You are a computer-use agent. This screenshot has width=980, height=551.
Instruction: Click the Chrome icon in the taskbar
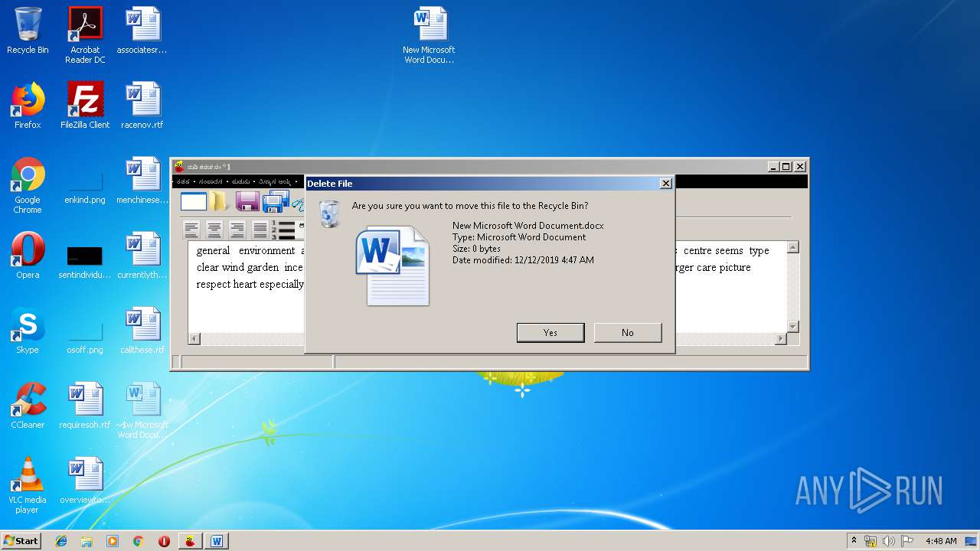click(139, 541)
